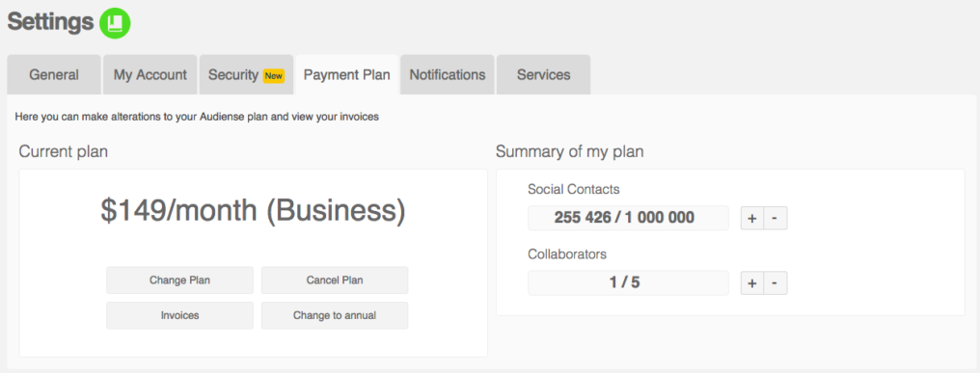Go to Notifications tab
The image size is (980, 373).
[x=448, y=75]
